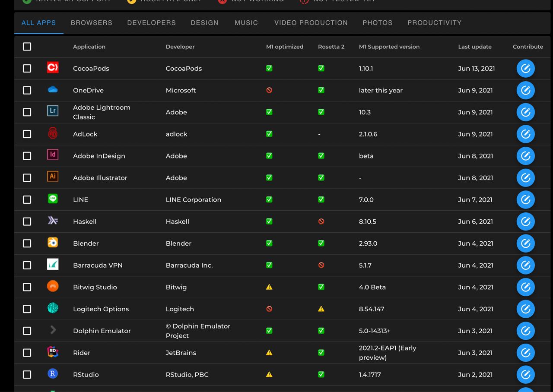Click the OneDrive not-optimized red status icon
The height and width of the screenshot is (392, 553).
point(269,90)
